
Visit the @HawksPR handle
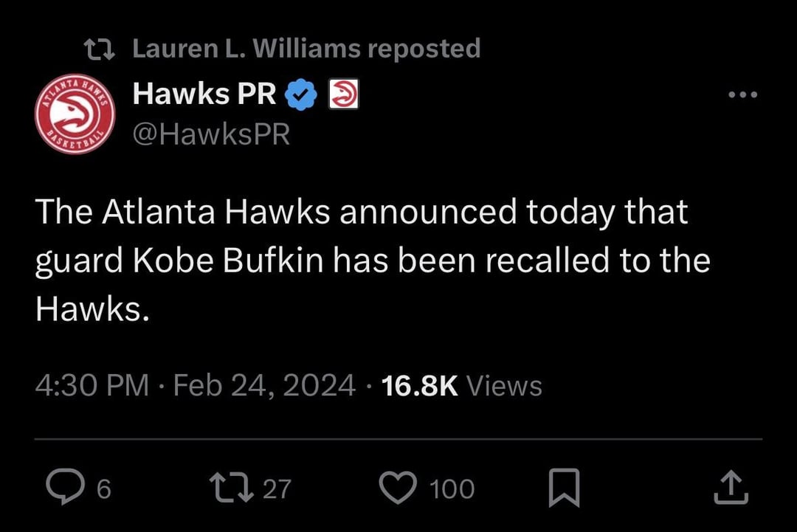(210, 134)
